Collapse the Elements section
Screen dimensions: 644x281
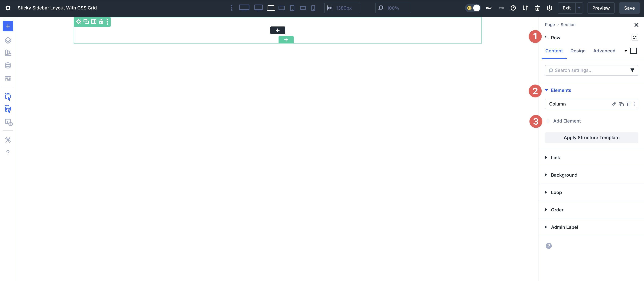click(x=561, y=90)
